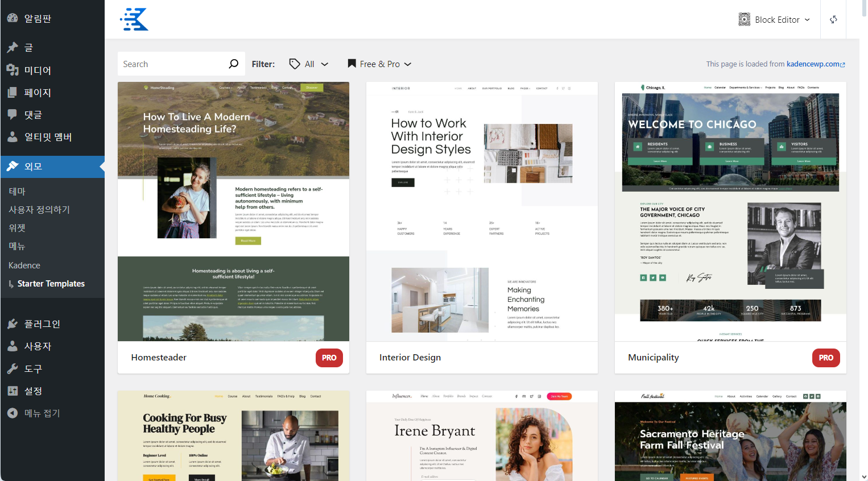The width and height of the screenshot is (868, 481).
Task: Open the Interior Design template preview
Action: pyautogui.click(x=482, y=212)
